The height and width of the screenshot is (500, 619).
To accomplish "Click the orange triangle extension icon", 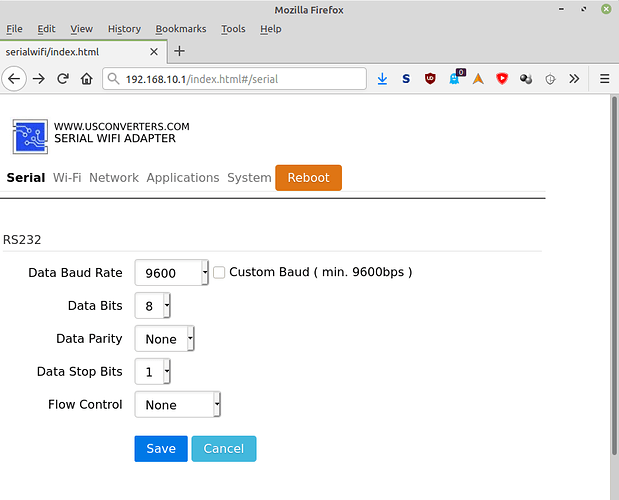I will click(478, 79).
